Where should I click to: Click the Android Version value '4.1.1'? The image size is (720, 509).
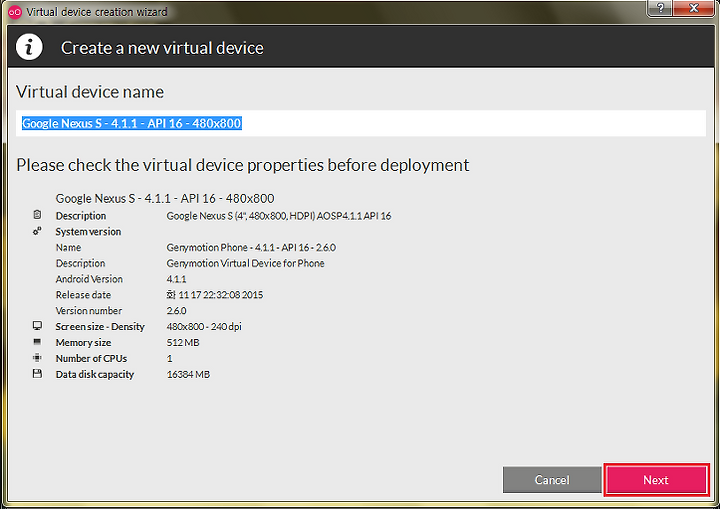point(176,279)
